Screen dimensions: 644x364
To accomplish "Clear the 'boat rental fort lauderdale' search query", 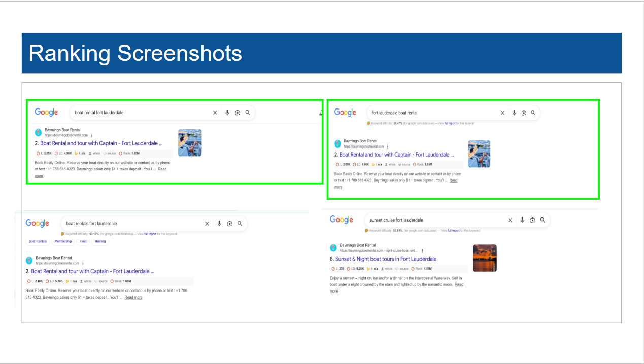I will coord(215,113).
